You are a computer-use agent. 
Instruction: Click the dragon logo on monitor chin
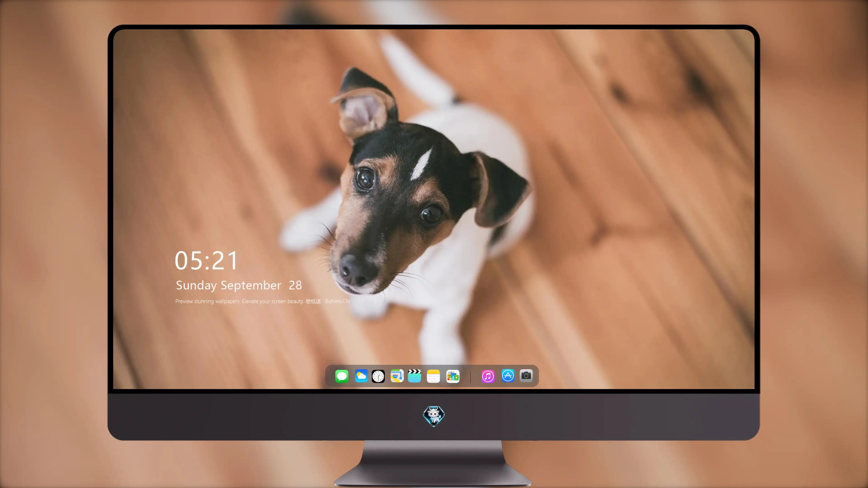[434, 416]
